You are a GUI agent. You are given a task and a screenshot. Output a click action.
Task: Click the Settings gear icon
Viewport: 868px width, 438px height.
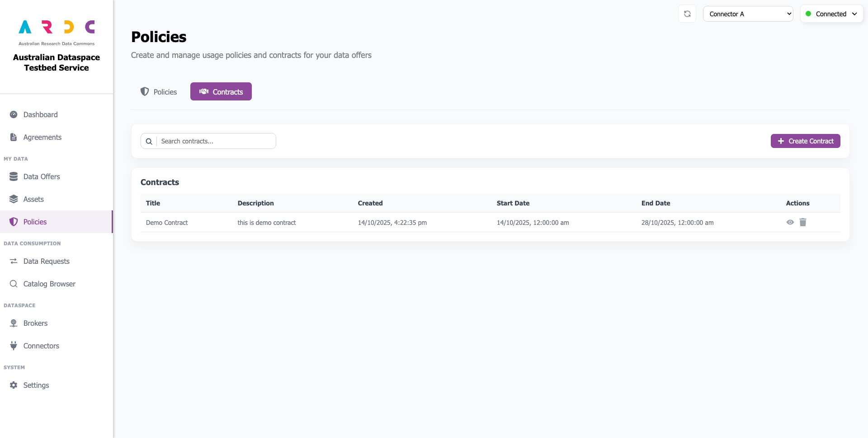14,385
